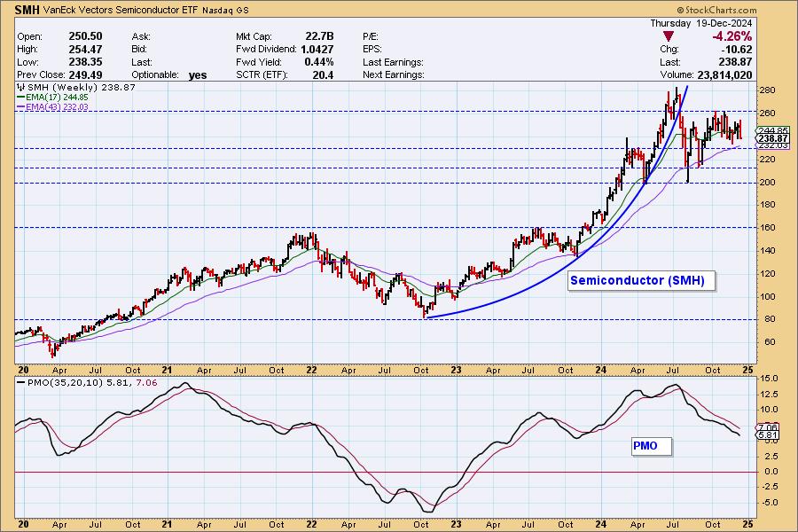Click the Optionable value yes
The image size is (798, 532).
tap(198, 75)
